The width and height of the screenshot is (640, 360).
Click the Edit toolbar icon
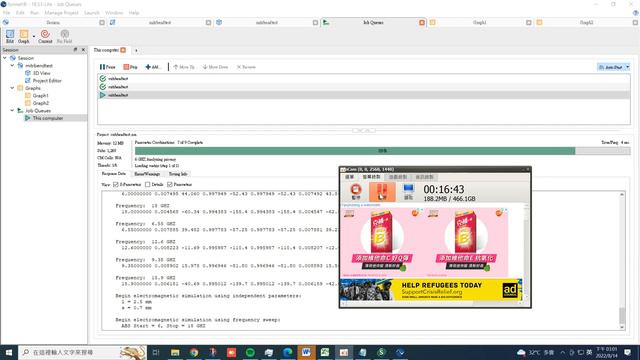click(10, 36)
